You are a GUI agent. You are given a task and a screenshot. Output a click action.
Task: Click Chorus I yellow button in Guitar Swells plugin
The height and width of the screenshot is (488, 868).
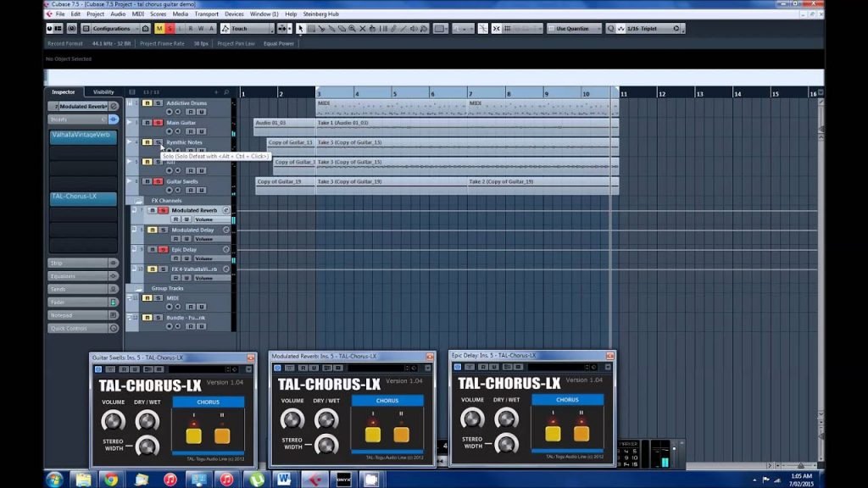coord(194,436)
